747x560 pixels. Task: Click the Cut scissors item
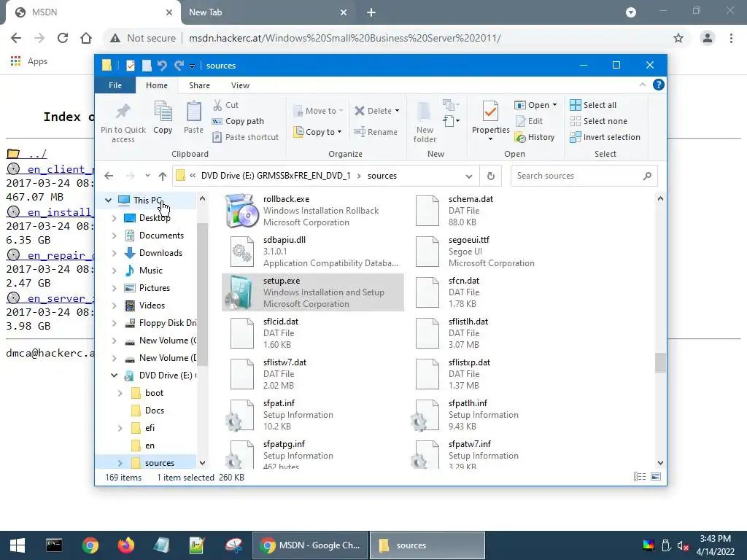coord(225,105)
